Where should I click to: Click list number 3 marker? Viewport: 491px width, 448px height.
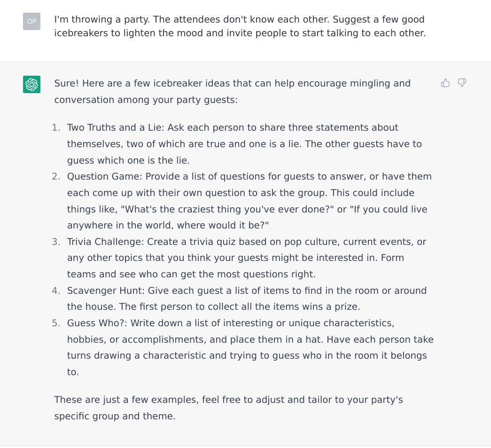pos(56,242)
